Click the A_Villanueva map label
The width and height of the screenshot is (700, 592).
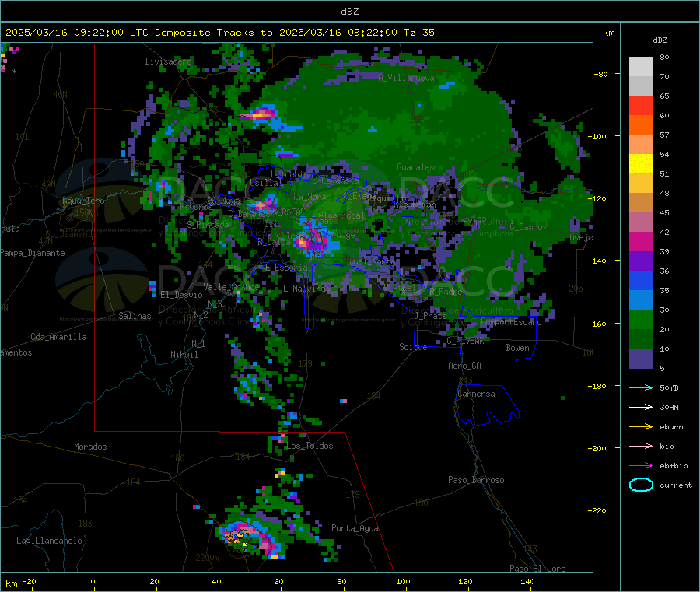406,78
